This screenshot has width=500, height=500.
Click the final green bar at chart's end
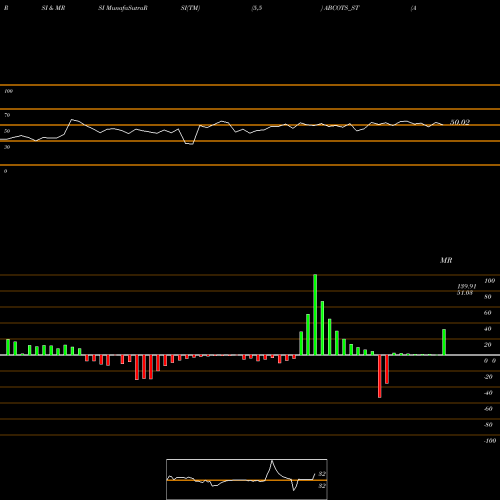[444, 342]
